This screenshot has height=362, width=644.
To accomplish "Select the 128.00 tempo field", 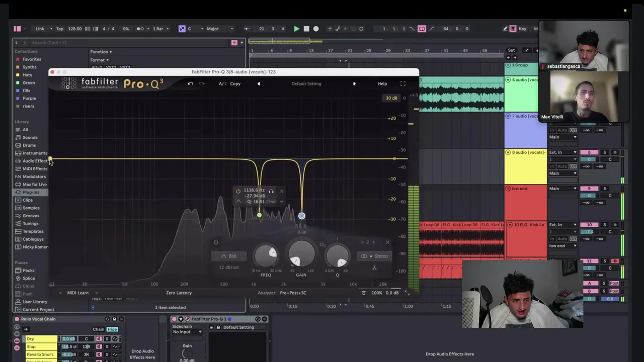I will point(74,29).
